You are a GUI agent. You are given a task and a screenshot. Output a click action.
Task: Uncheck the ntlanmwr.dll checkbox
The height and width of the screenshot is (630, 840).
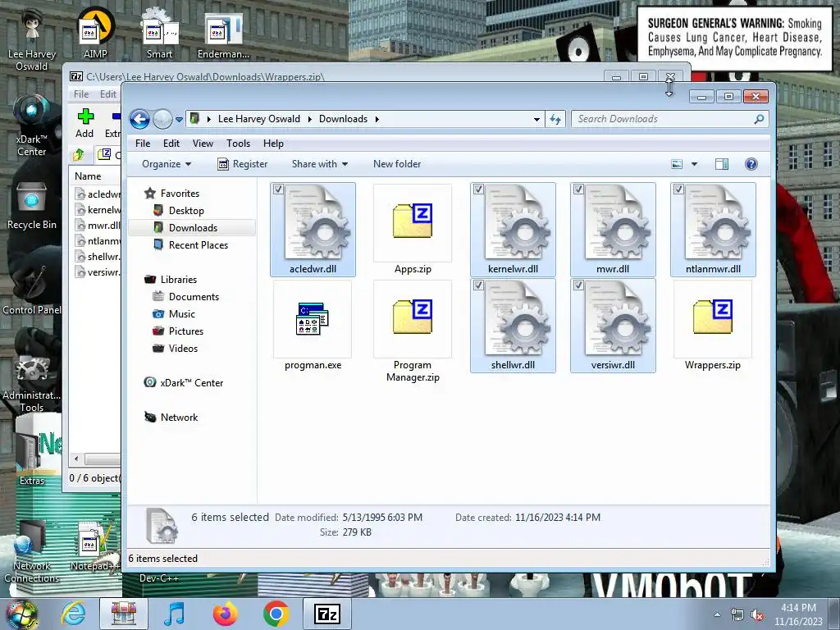(x=678, y=189)
